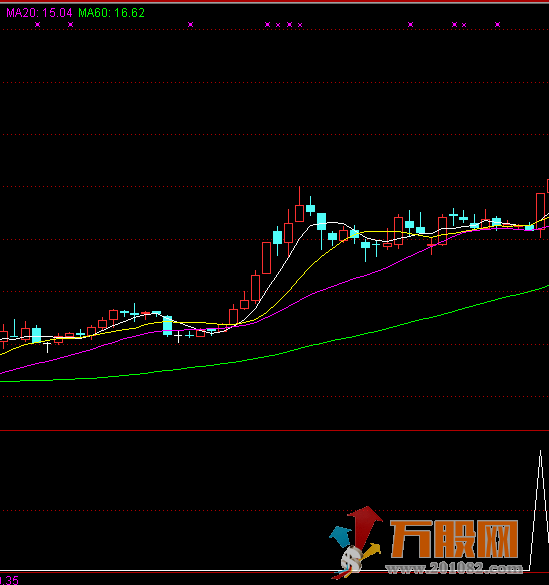Click the third magenta x marker from the left
Image resolution: width=549 pixels, height=585 pixels.
190,25
